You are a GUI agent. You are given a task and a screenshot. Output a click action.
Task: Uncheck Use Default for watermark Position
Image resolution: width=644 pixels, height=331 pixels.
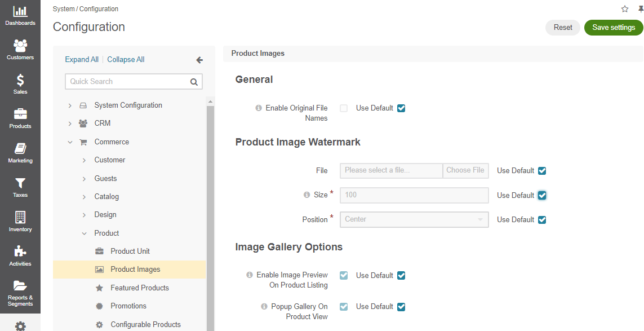click(x=542, y=219)
